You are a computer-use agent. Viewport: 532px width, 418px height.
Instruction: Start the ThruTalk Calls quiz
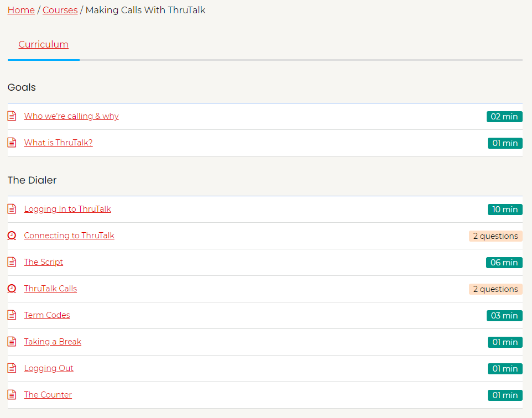click(50, 289)
